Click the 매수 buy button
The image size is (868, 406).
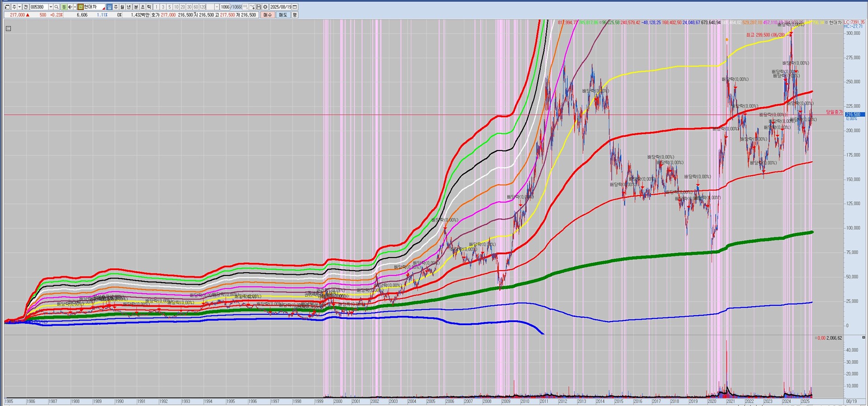(x=268, y=15)
